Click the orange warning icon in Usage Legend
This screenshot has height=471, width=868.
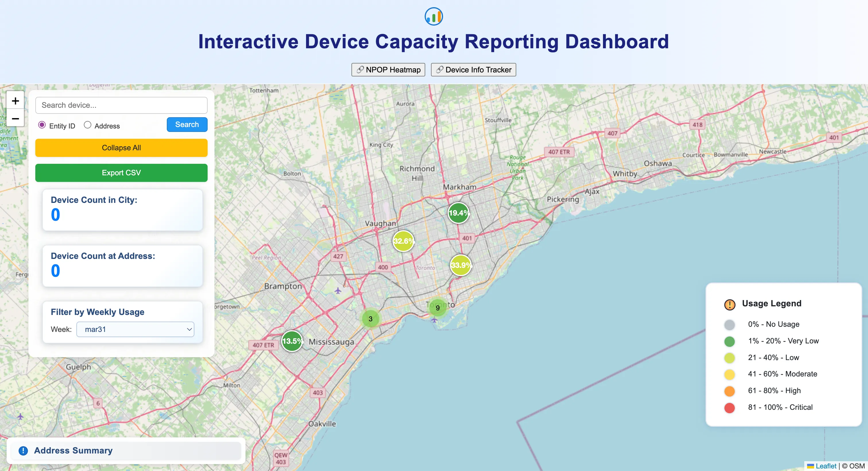click(x=729, y=304)
